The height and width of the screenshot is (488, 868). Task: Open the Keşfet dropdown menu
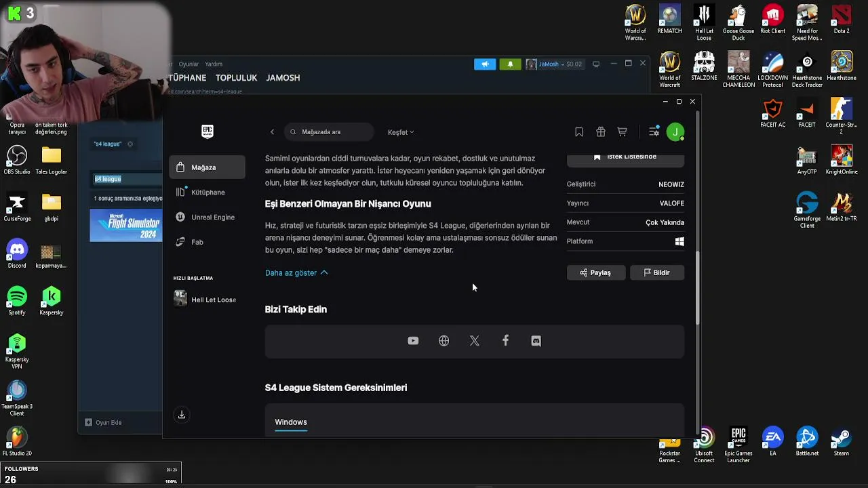[x=401, y=132]
